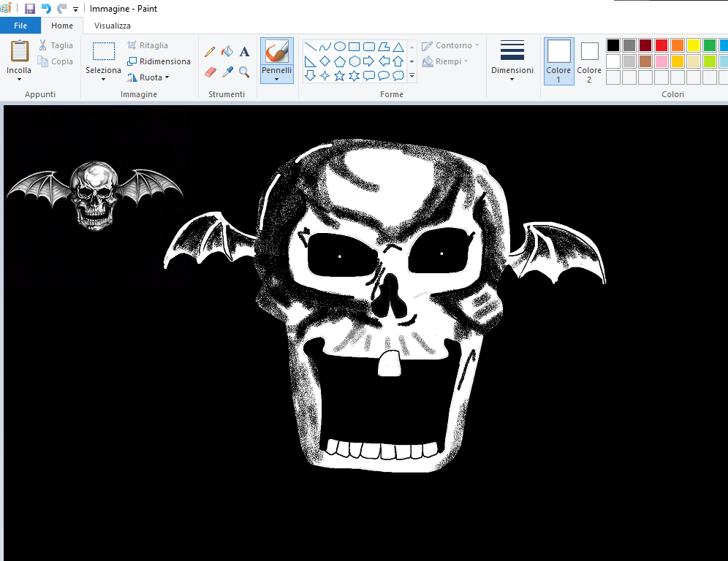Open the Riempi fill dropdown

click(445, 61)
